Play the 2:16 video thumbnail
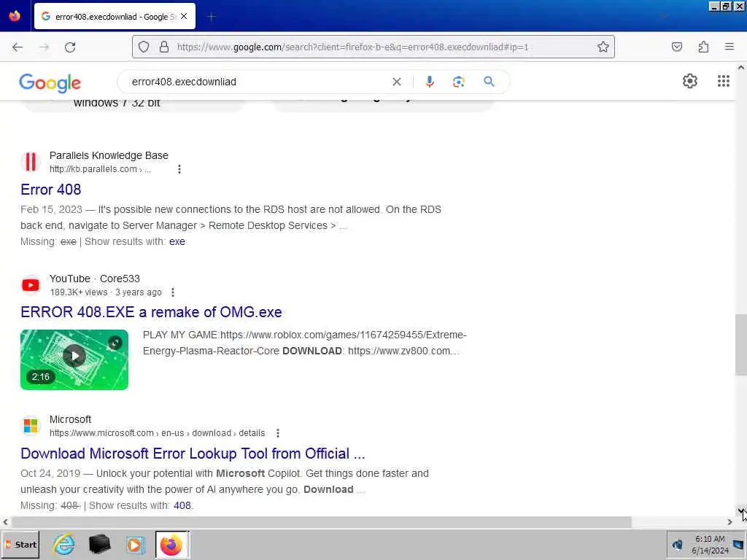This screenshot has height=560, width=747. coord(74,359)
